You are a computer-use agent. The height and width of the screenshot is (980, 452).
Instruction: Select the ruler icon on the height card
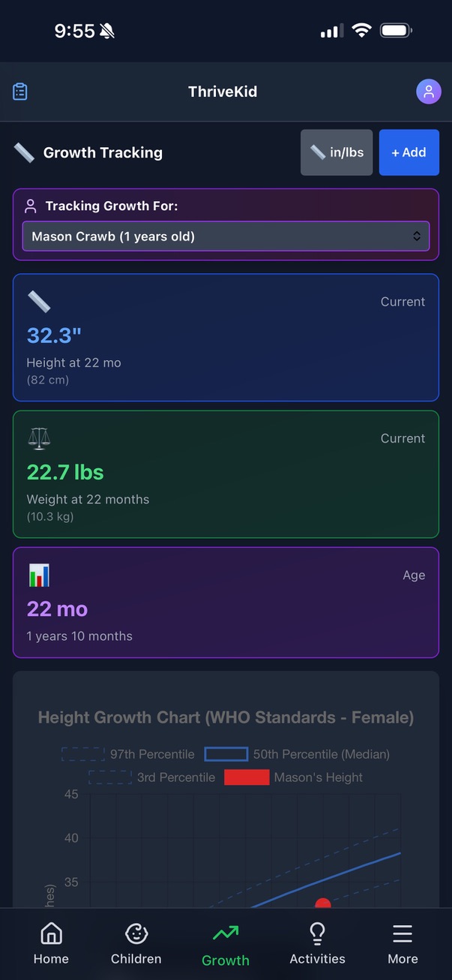39,302
